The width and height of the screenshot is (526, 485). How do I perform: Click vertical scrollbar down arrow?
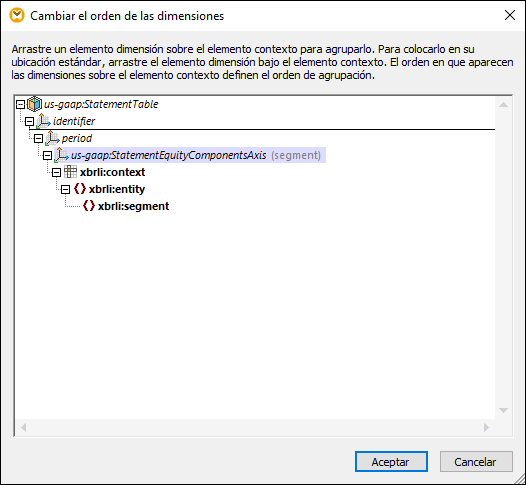tap(503, 410)
